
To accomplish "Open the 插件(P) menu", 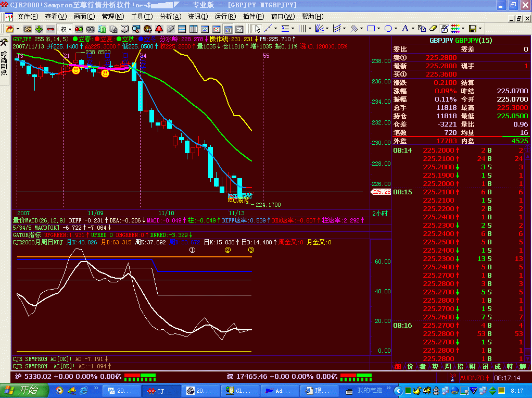I will pos(254,17).
